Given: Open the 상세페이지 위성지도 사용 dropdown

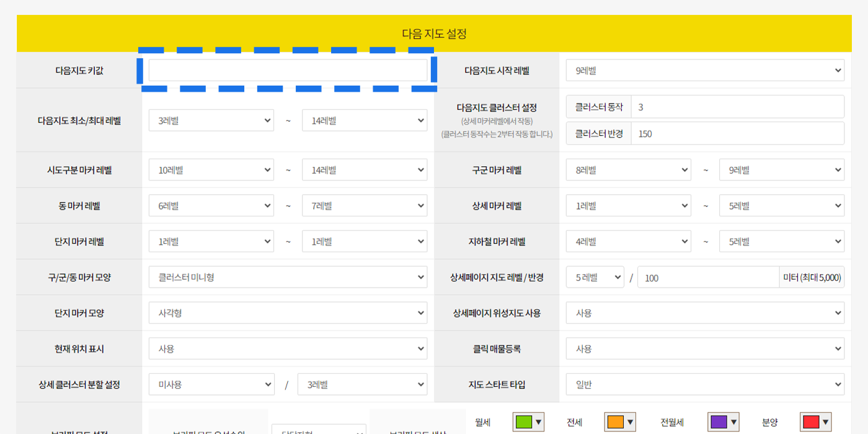Looking at the screenshot, I should (704, 313).
